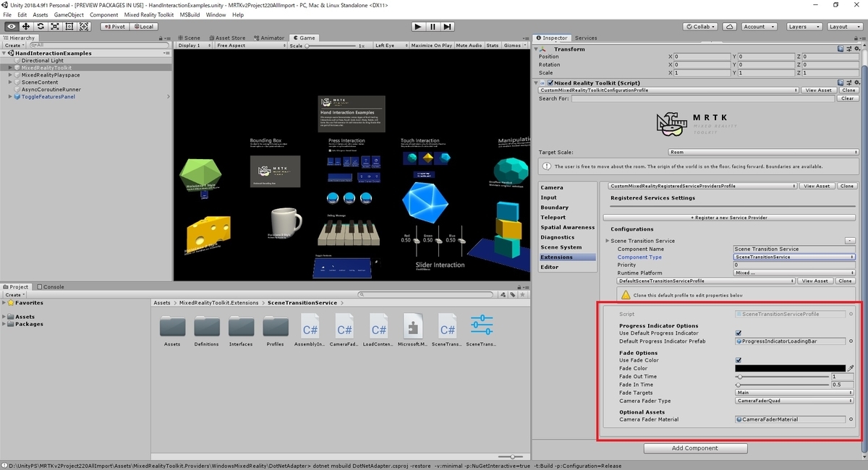The width and height of the screenshot is (868, 470).
Task: Switch to the Scene tab
Action: tap(190, 38)
